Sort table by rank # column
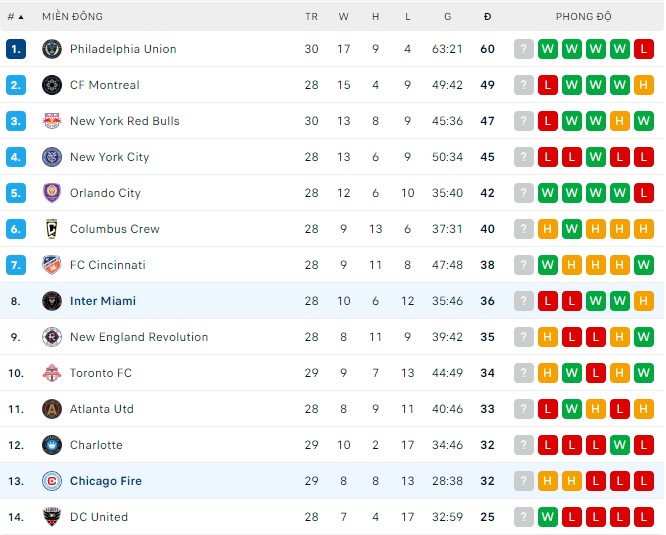 coord(15,16)
